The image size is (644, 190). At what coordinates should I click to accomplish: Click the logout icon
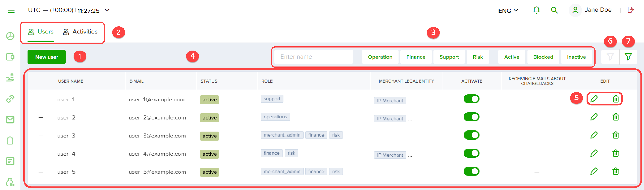630,10
